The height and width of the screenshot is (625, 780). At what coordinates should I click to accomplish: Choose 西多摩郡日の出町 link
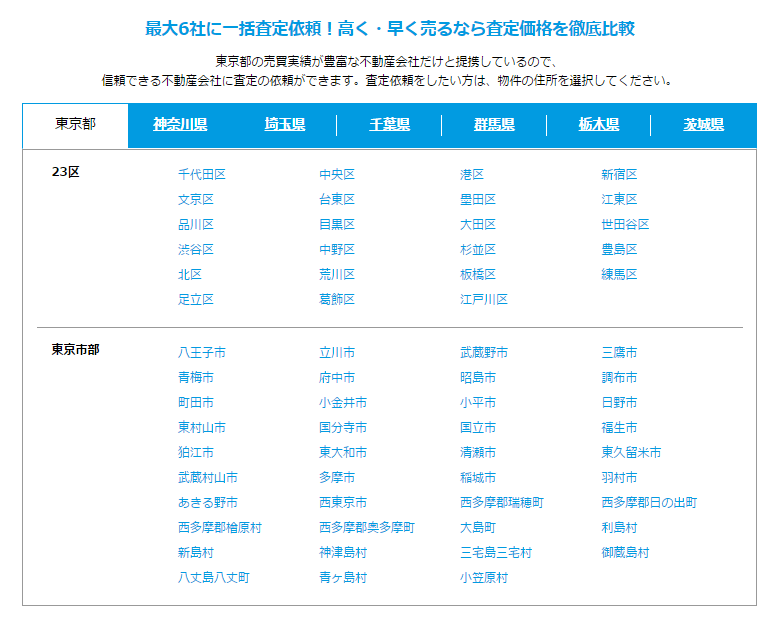649,502
